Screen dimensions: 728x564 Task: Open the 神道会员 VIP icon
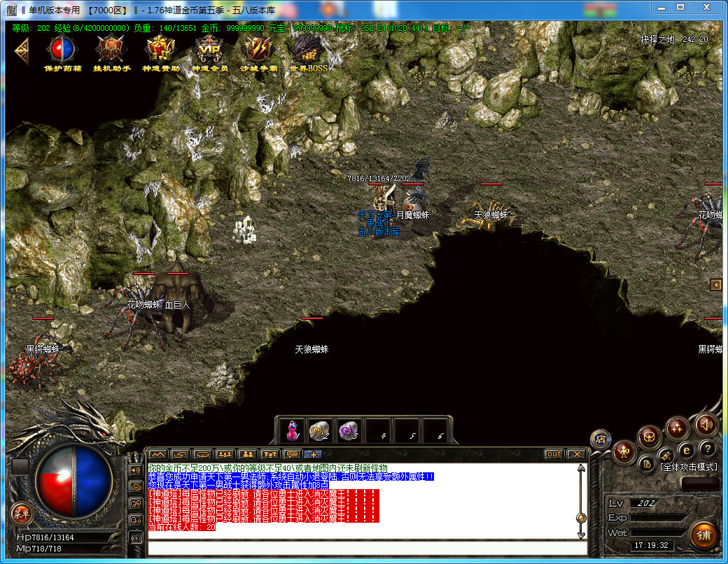[x=210, y=52]
